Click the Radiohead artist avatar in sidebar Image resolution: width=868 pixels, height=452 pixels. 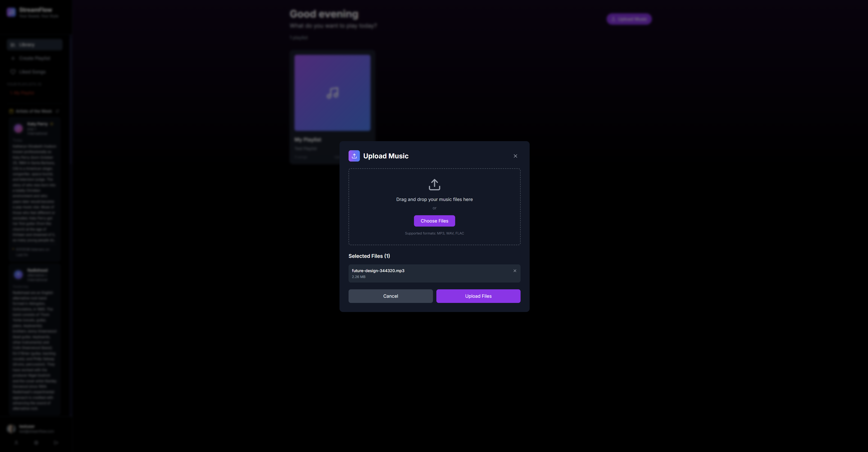(18, 275)
